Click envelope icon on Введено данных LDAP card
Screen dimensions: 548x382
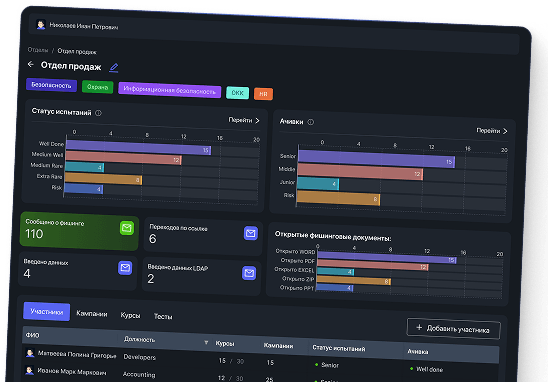click(249, 273)
